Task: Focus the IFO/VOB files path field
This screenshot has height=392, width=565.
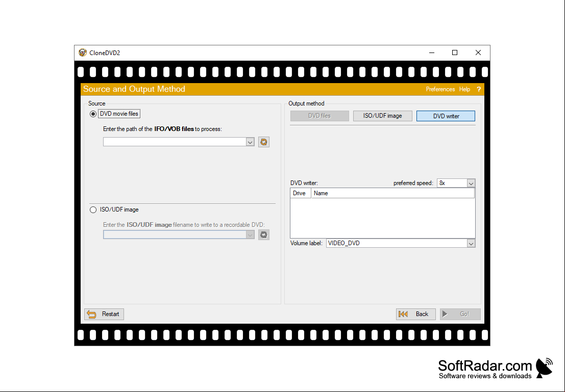Action: click(x=175, y=142)
